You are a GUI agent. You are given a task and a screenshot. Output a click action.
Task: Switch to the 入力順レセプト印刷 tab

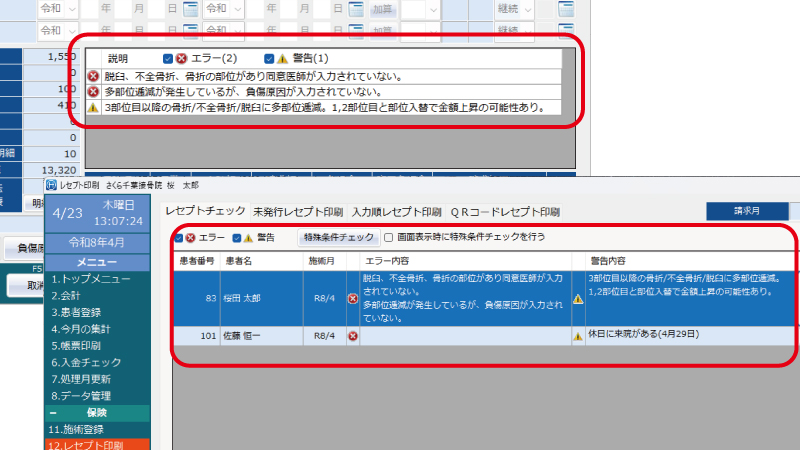(396, 212)
